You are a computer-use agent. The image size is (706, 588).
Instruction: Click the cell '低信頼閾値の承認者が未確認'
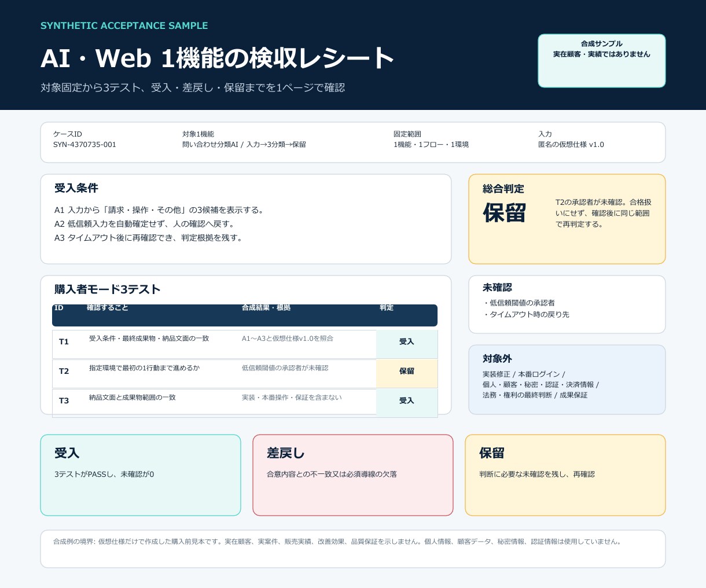(285, 368)
